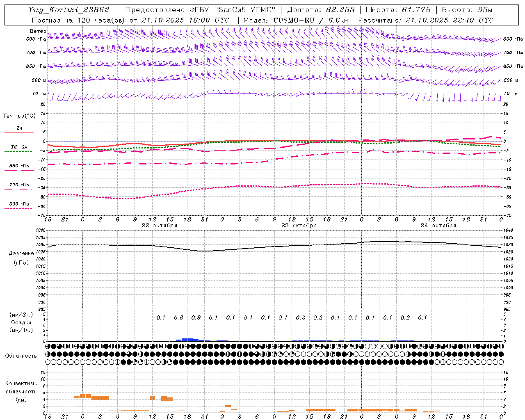Click the "Осадки" precipitation label

tap(21, 322)
